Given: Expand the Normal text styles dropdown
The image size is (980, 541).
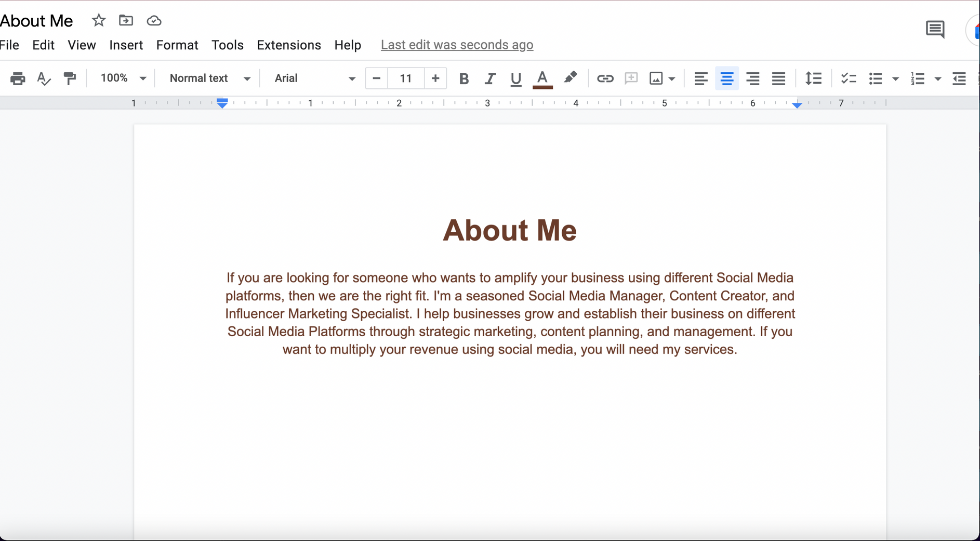Looking at the screenshot, I should [x=210, y=78].
